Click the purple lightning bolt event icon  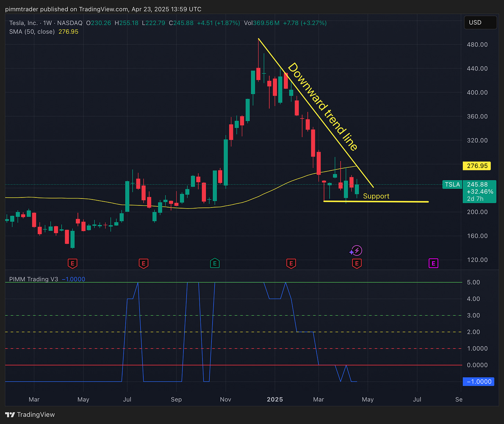(357, 250)
